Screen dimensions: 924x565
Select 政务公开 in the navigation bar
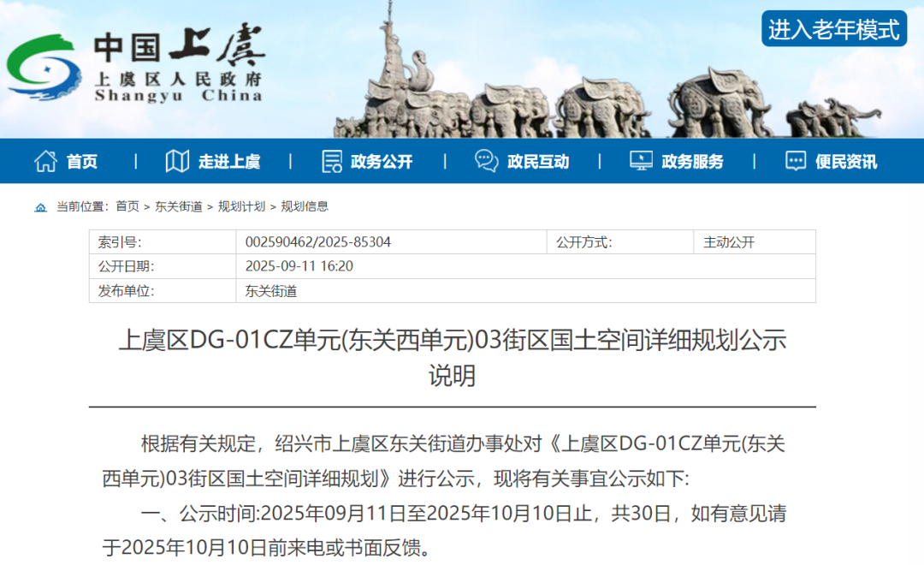click(x=382, y=162)
